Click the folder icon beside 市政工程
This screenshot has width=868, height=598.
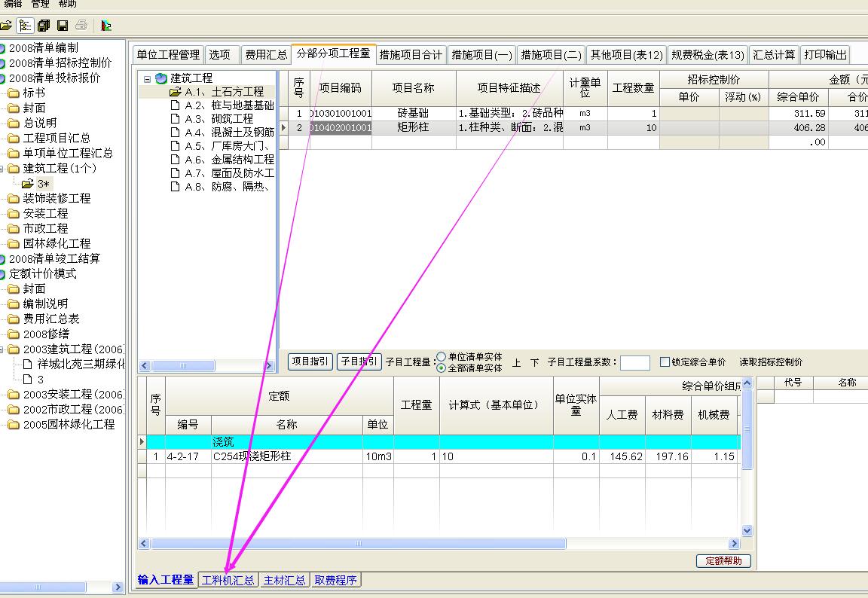[x=14, y=228]
